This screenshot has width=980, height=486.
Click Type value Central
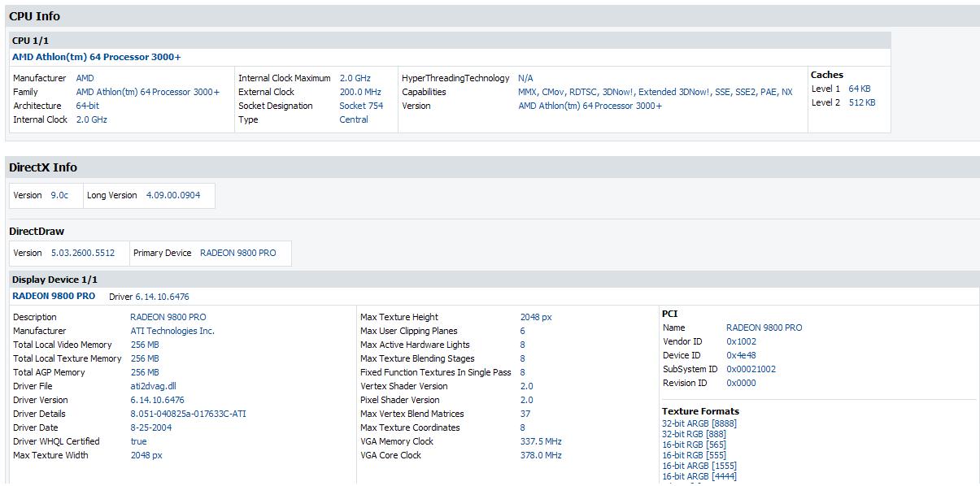(x=354, y=119)
